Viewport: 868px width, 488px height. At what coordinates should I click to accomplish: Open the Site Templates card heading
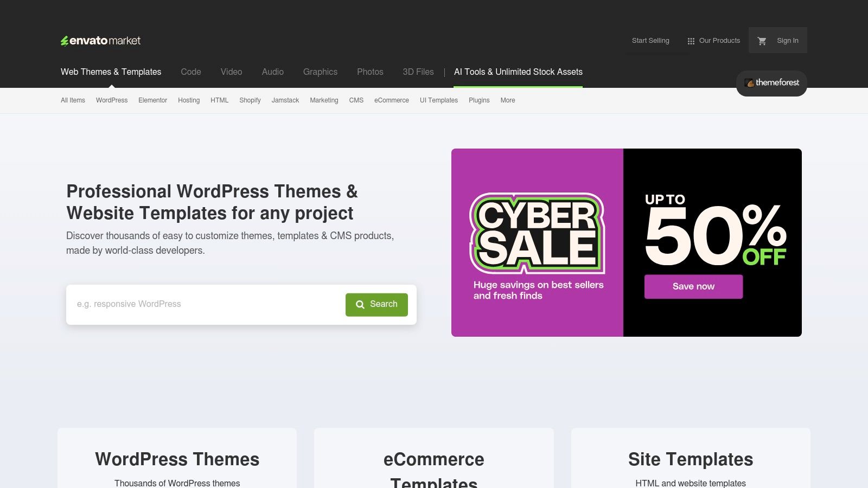click(691, 459)
